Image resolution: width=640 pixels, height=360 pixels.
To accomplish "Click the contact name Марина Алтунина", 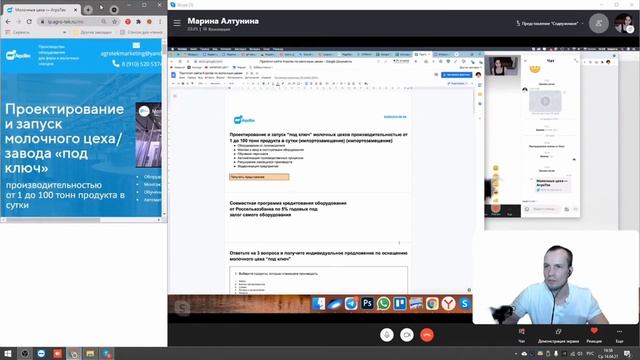I will (x=223, y=21).
